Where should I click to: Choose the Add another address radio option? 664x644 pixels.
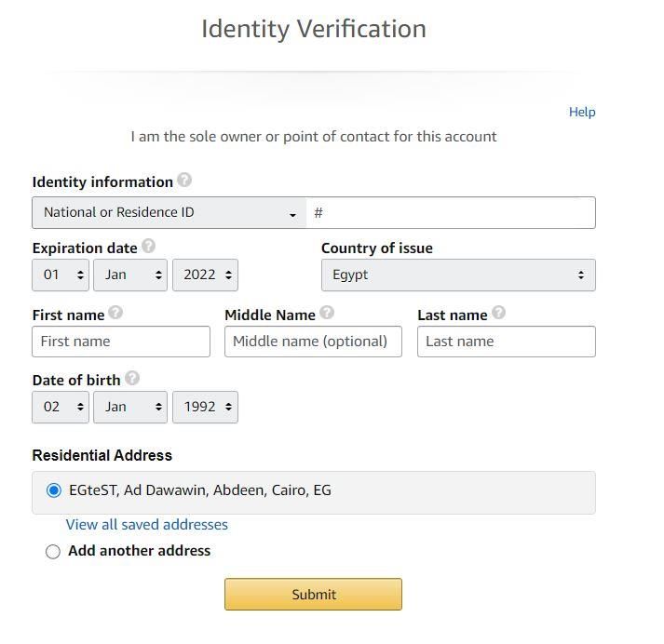pos(53,552)
